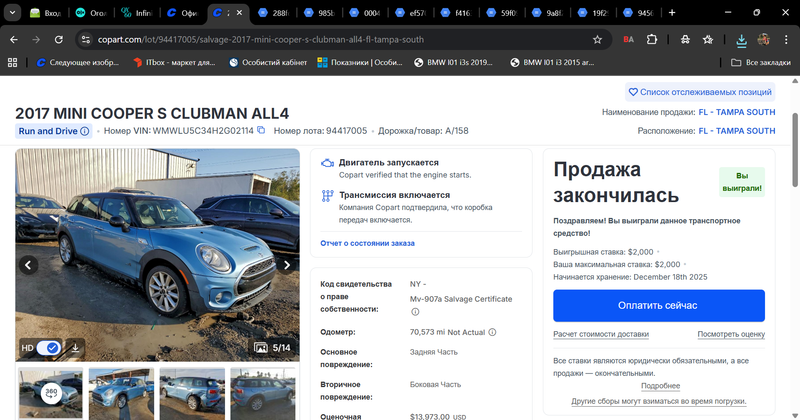The height and width of the screenshot is (420, 800).
Task: Open Посмотреть оценку link
Action: (x=731, y=334)
